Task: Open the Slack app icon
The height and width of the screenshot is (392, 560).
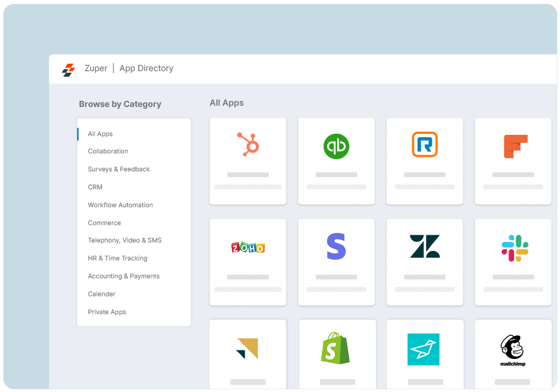Action: 515,248
